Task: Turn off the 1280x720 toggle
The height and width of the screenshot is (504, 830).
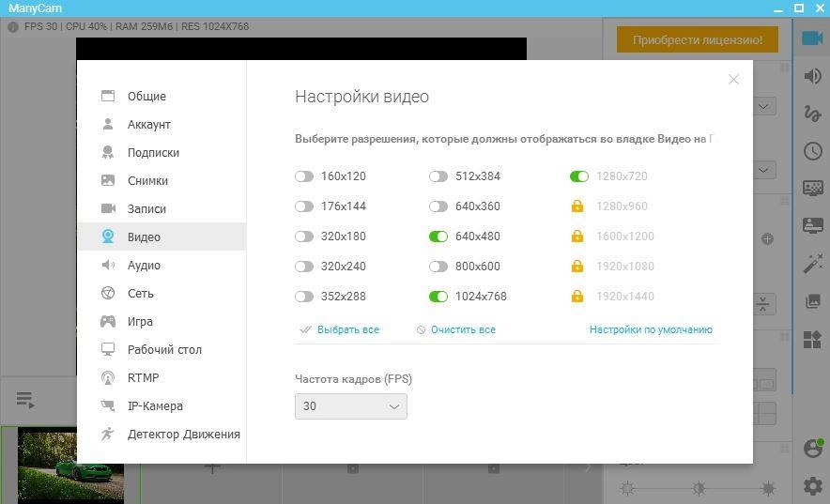Action: click(x=579, y=176)
